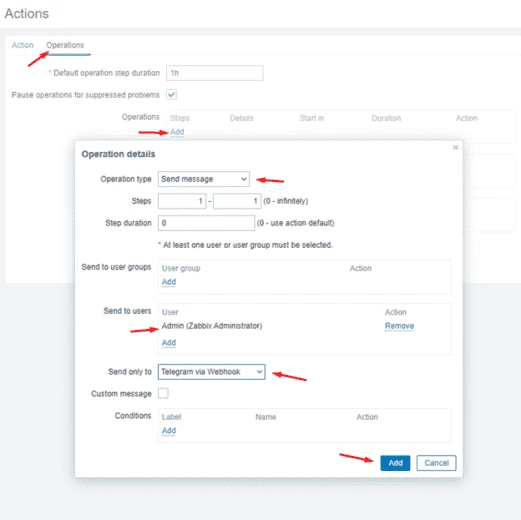The image size is (521, 520).
Task: Add another user under Send to users
Action: click(x=169, y=343)
